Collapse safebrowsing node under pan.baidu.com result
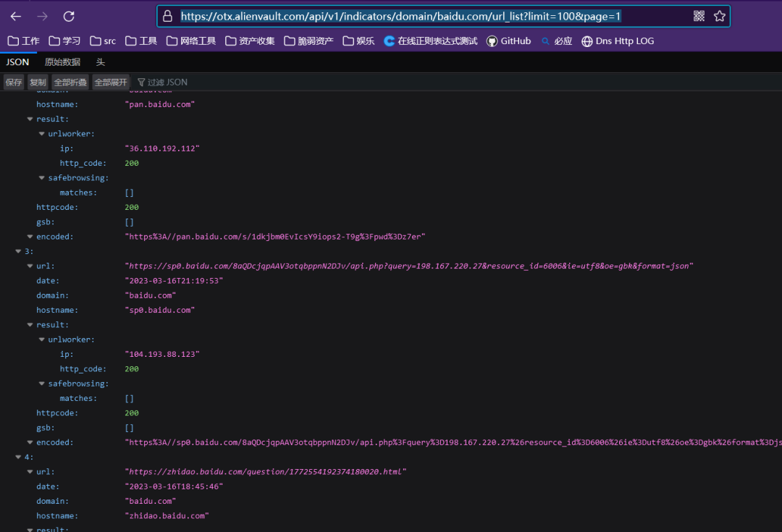 42,178
